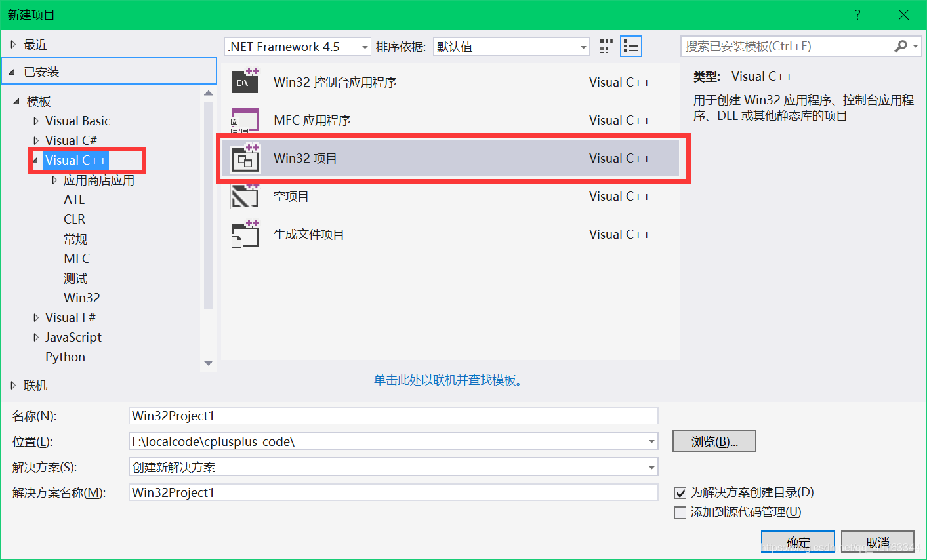The height and width of the screenshot is (560, 927).
Task: Open the 解决方案 创建新解决方案 dropdown
Action: click(394, 467)
